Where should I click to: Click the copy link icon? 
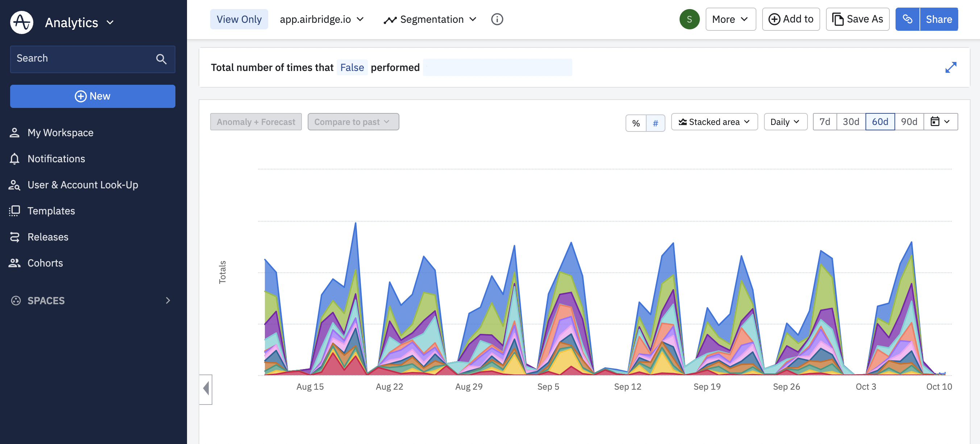click(x=907, y=20)
